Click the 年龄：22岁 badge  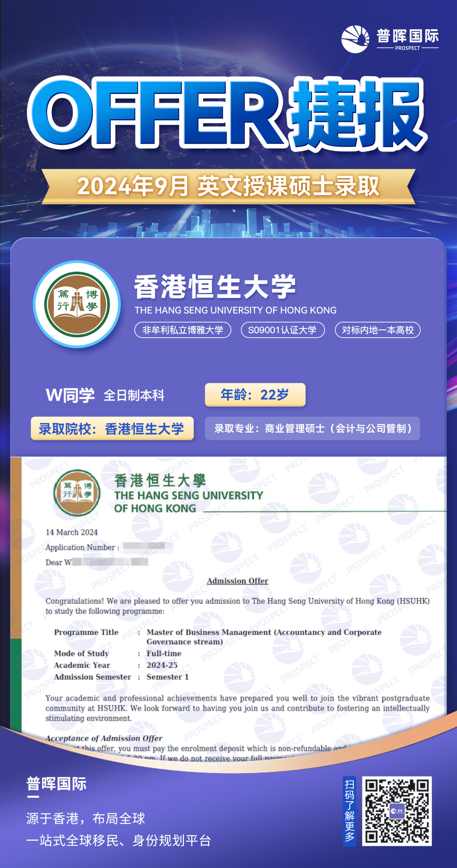[255, 395]
